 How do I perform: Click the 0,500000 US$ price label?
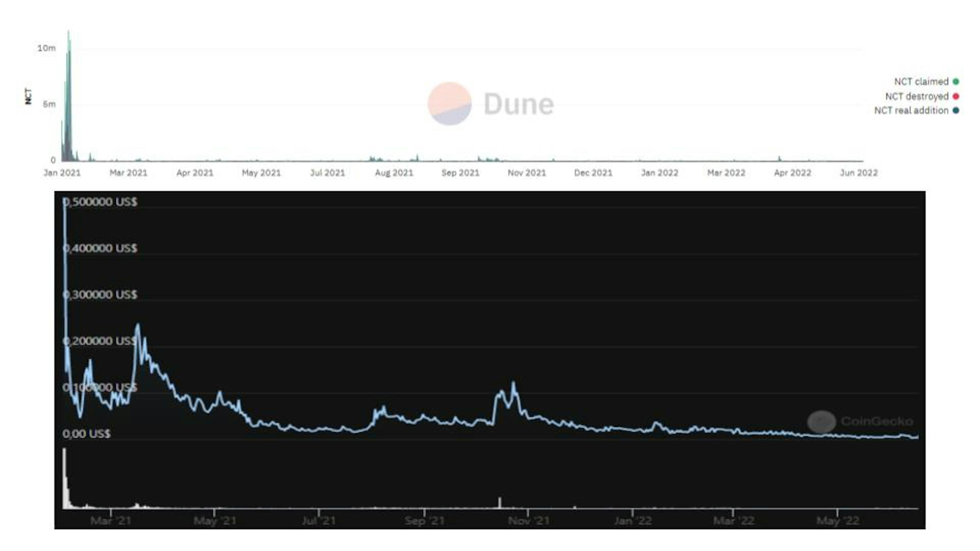coord(100,202)
